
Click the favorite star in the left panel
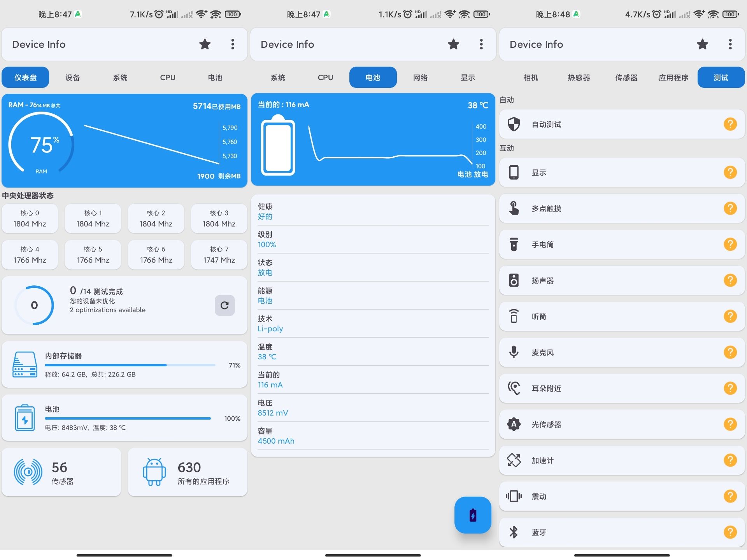tap(205, 44)
